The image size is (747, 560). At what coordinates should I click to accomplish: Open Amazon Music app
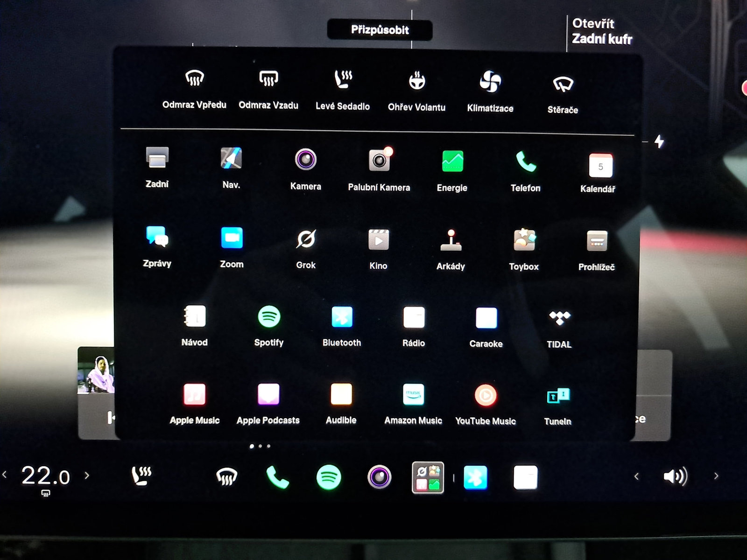(413, 404)
